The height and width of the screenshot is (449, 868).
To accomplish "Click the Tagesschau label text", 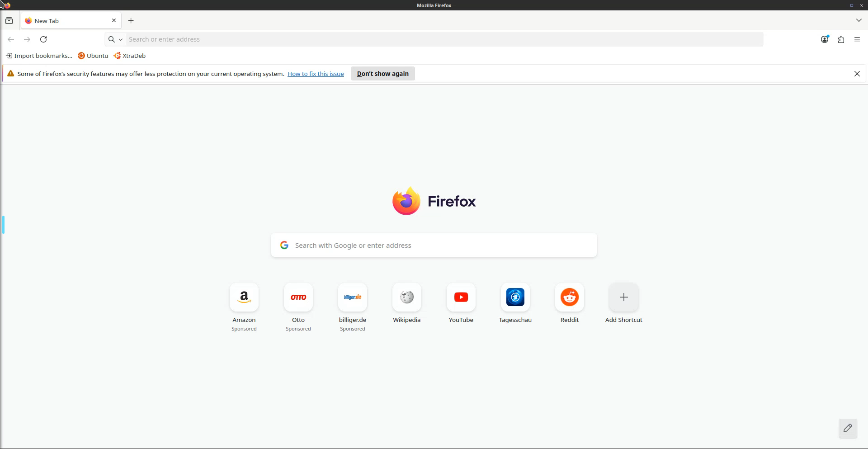I will tap(515, 320).
